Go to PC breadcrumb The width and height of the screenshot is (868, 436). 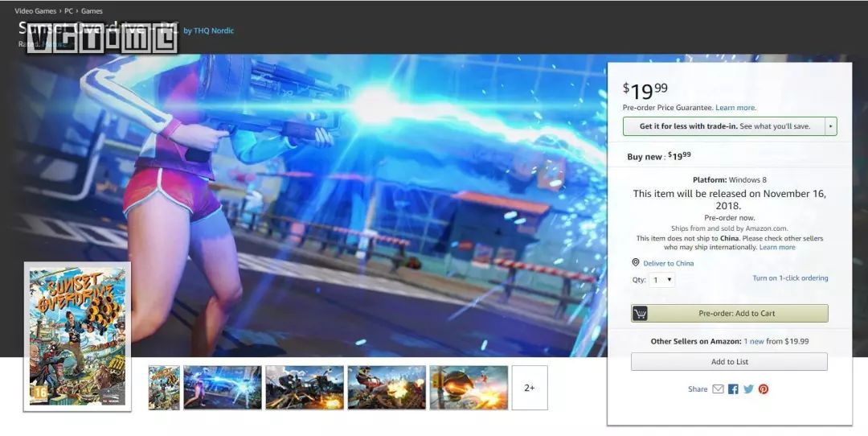click(68, 11)
